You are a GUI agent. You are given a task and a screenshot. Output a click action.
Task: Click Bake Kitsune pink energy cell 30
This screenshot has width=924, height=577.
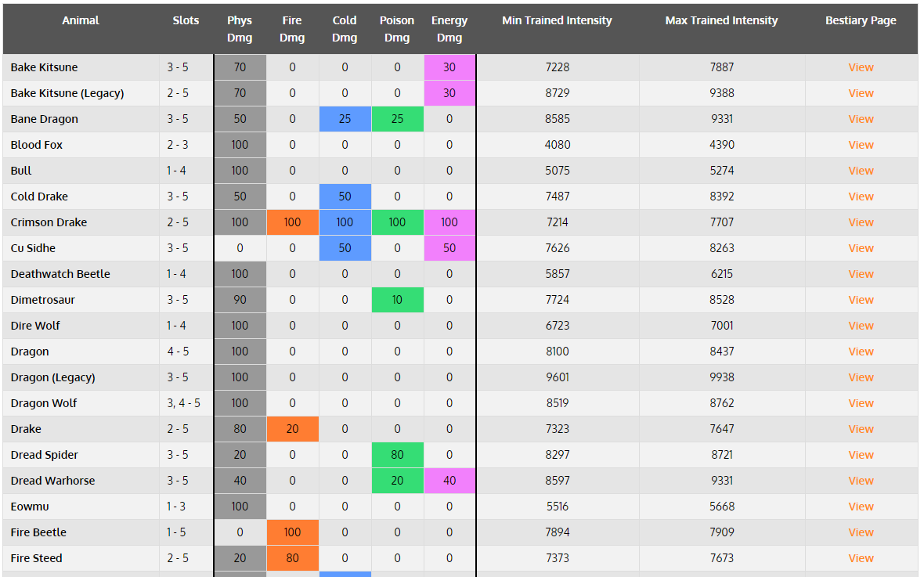[449, 67]
